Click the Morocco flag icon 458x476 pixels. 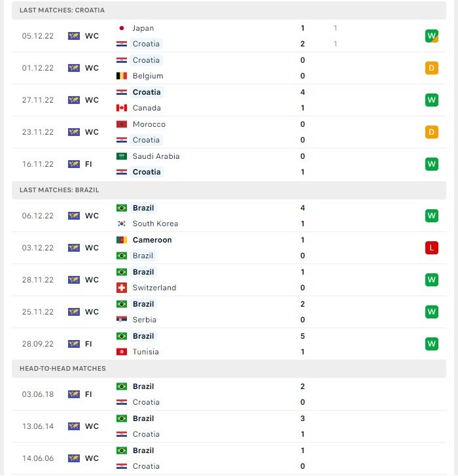pyautogui.click(x=122, y=124)
